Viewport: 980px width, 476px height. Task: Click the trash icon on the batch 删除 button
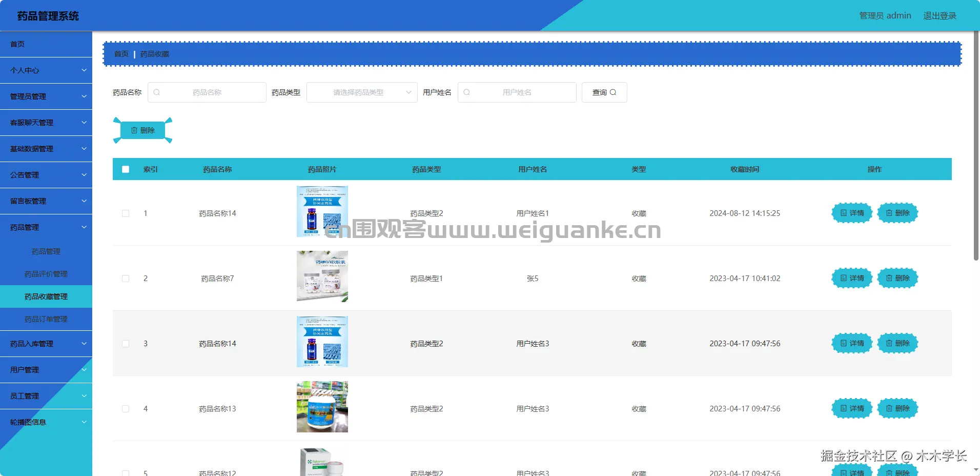coord(134,130)
